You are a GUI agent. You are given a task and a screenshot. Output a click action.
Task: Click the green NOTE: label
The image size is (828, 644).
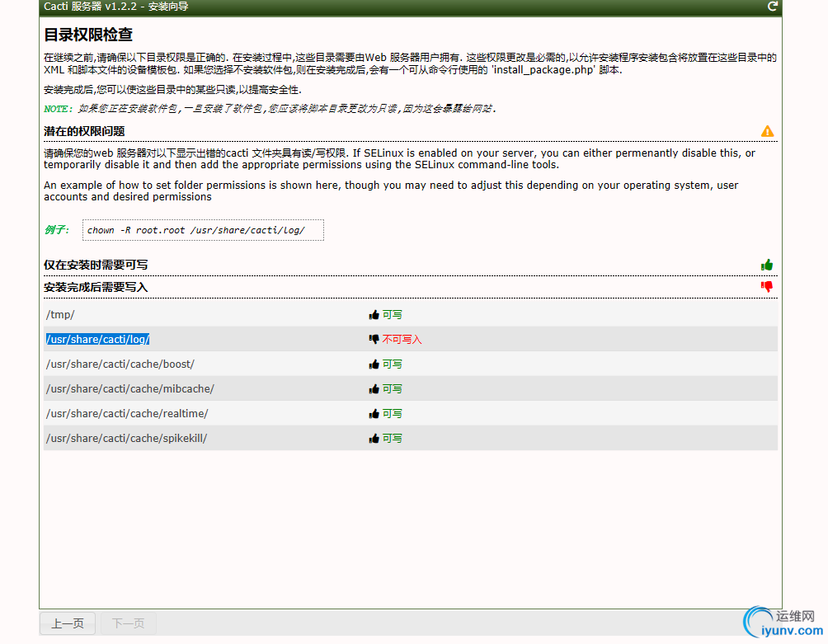[59, 109]
